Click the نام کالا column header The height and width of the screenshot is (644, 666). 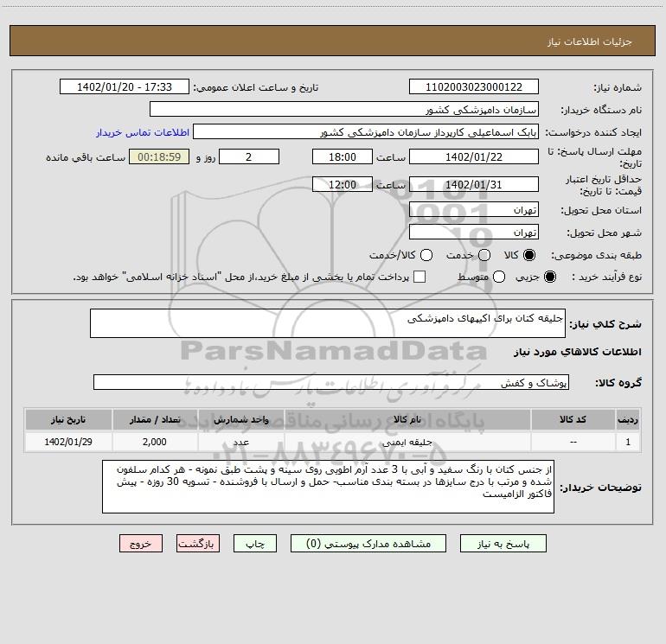click(x=407, y=419)
